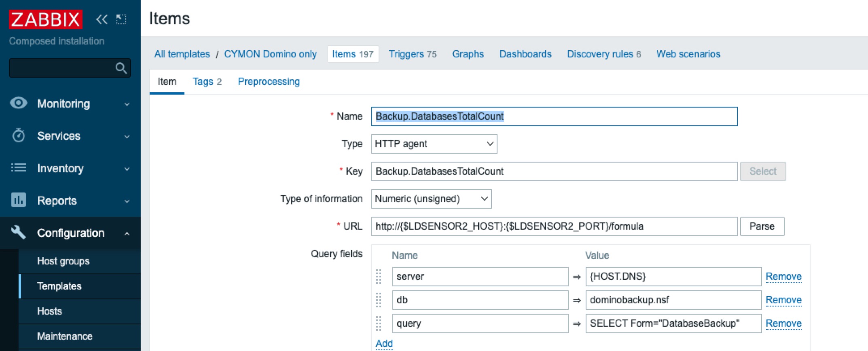
Task: Collapse the Configuration menu chevron
Action: click(127, 233)
